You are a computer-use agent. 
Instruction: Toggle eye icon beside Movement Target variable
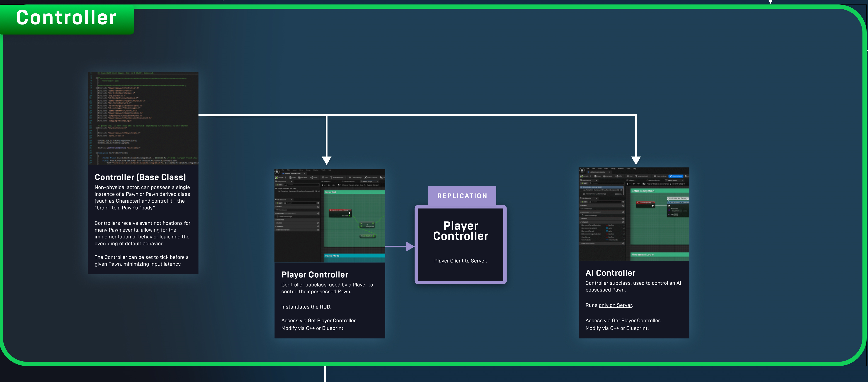(x=624, y=231)
